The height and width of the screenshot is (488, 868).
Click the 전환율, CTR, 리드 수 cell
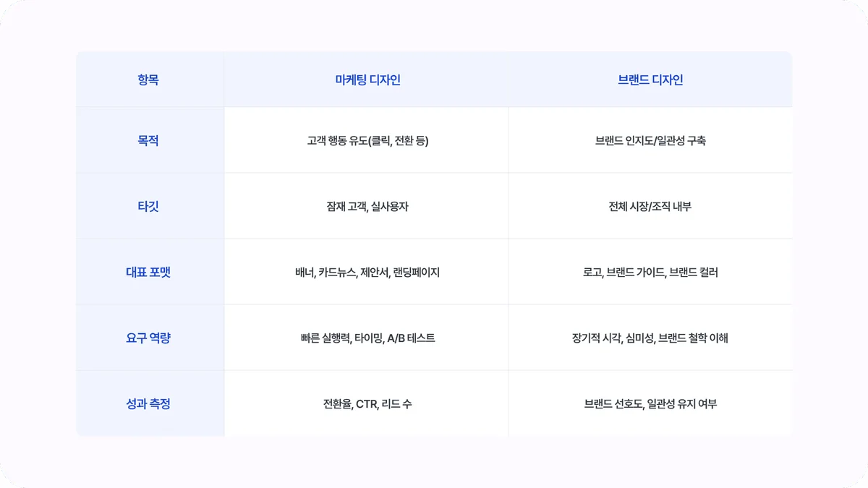(367, 404)
